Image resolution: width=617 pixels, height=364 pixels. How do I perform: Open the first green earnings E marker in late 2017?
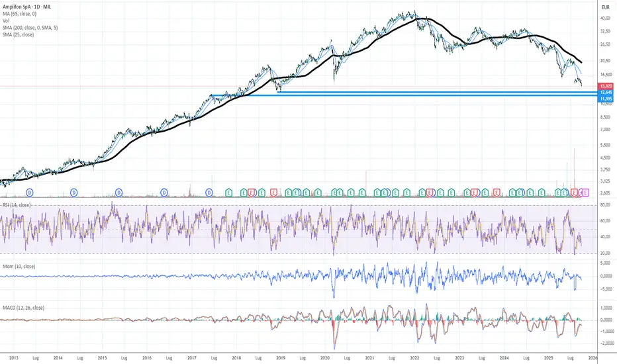(x=228, y=193)
